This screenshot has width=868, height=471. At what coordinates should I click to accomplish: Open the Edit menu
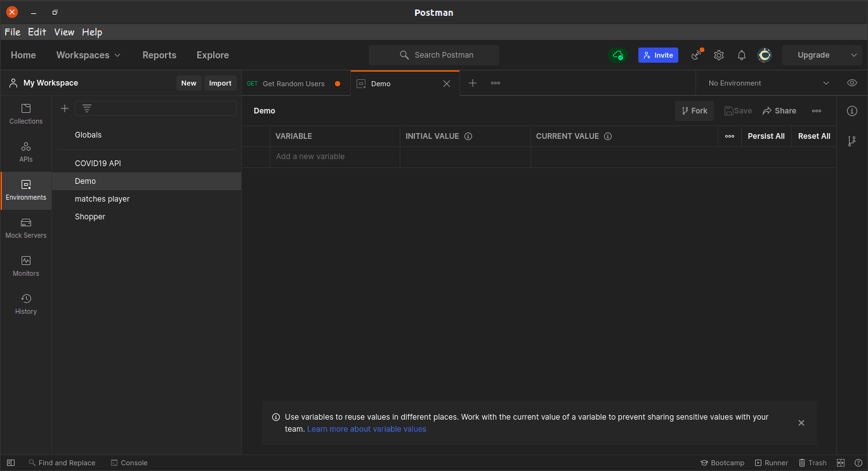[x=37, y=32]
